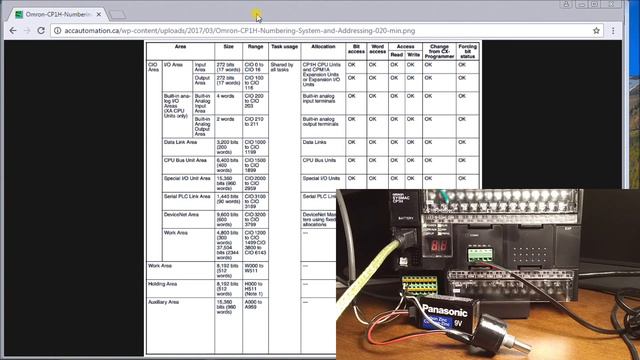The height and width of the screenshot is (360, 640).
Task: Click the 'Write' sub-header under Access
Action: pyautogui.click(x=413, y=55)
